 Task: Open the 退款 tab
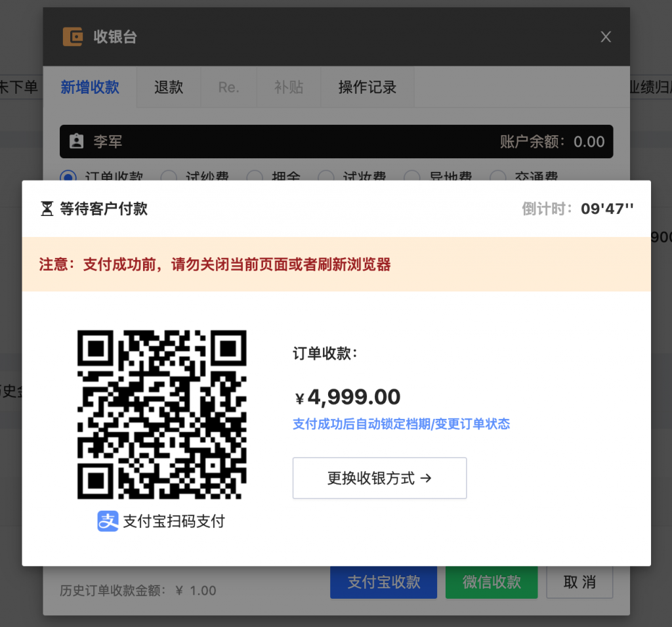169,87
